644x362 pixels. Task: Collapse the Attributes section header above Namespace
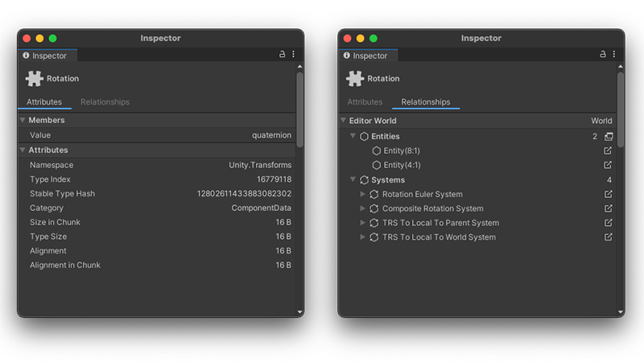coord(23,150)
